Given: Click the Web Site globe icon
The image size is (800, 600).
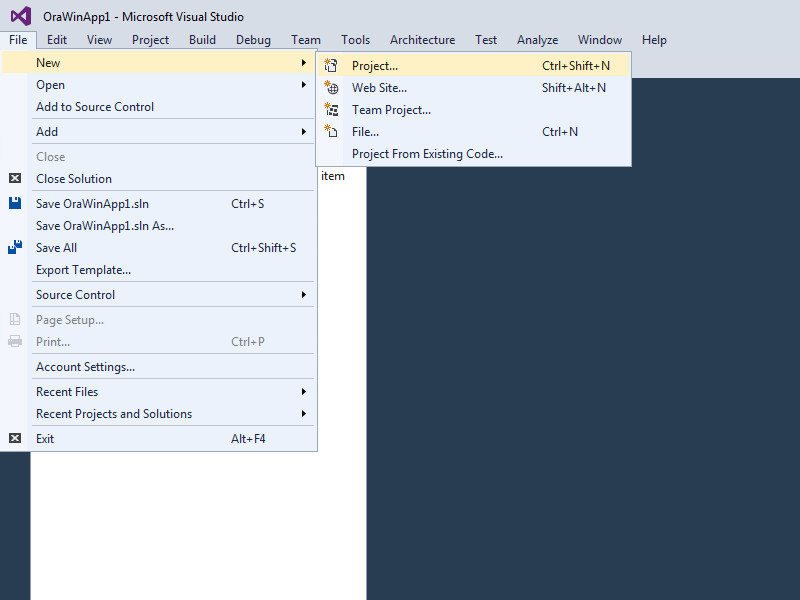Looking at the screenshot, I should coord(332,88).
